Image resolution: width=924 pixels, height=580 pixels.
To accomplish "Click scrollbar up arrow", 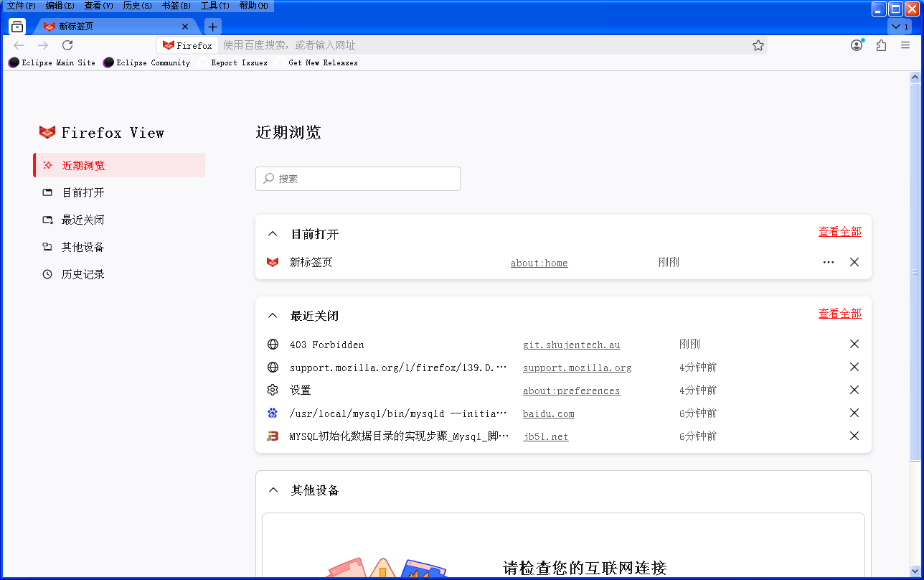I will [x=915, y=77].
